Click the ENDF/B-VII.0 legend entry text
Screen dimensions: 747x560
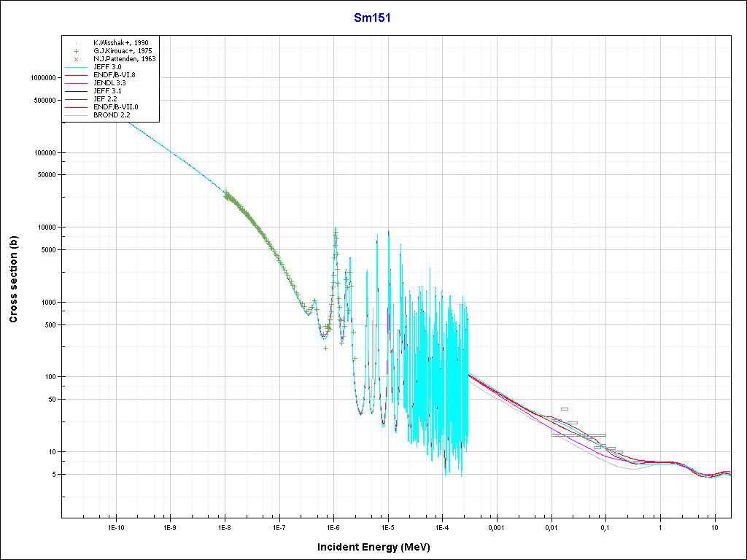[x=115, y=106]
